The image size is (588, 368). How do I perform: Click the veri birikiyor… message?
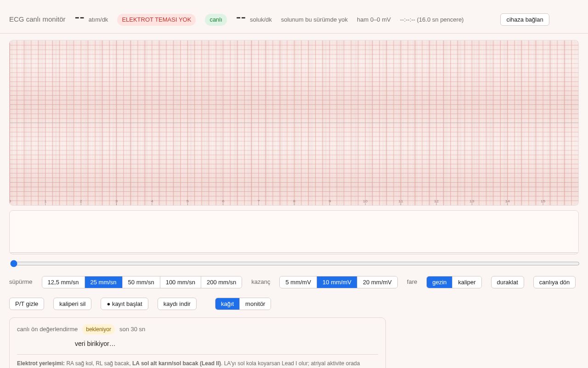click(95, 344)
